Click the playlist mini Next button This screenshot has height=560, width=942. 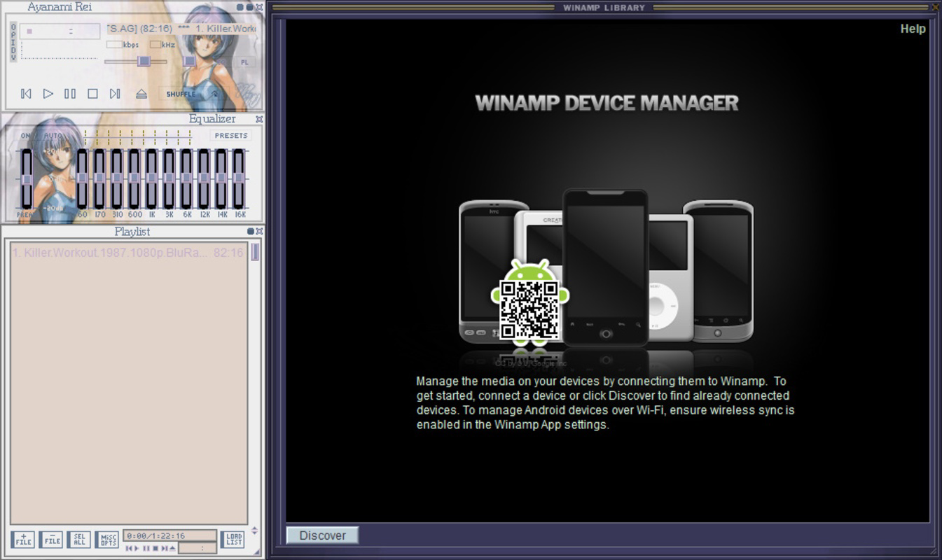tap(164, 548)
